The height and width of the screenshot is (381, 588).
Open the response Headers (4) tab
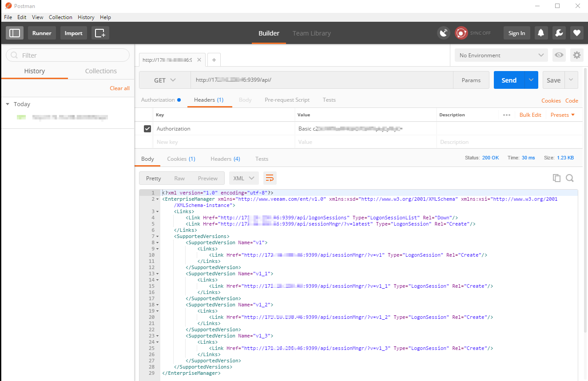point(225,159)
